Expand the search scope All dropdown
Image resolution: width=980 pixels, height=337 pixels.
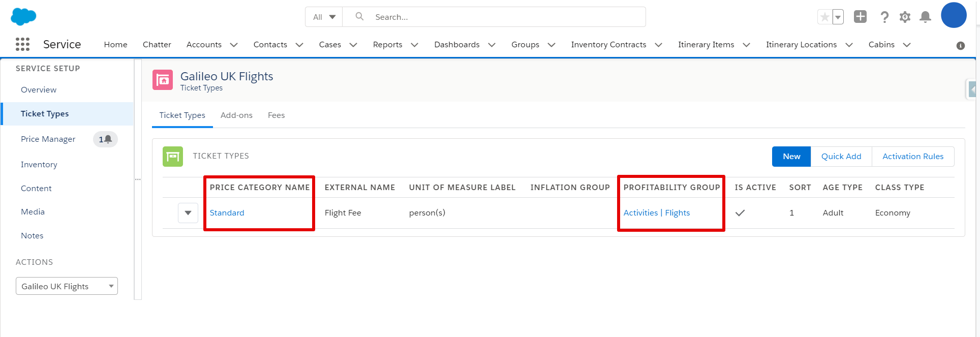(x=324, y=17)
